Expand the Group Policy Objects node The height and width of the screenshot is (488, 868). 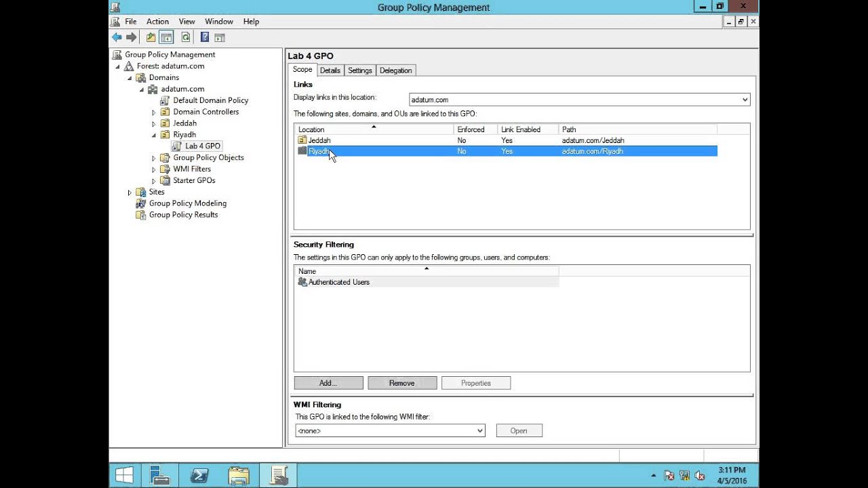pos(154,158)
